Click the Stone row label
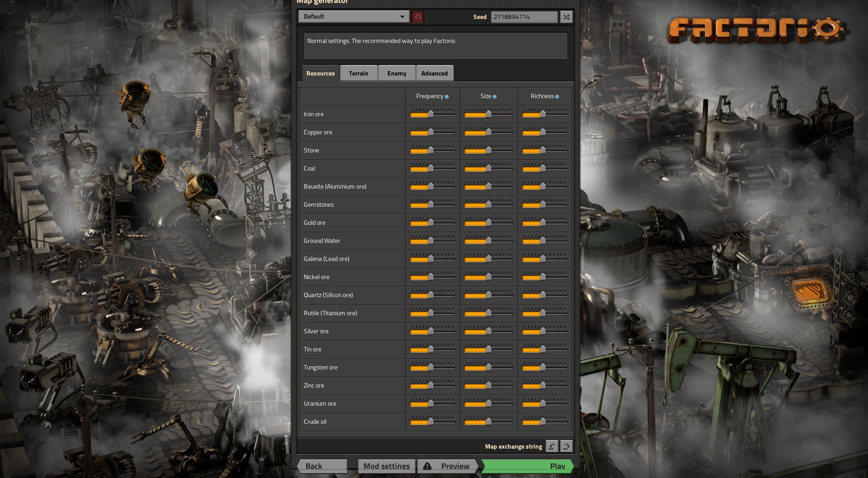The height and width of the screenshot is (478, 868). point(311,151)
